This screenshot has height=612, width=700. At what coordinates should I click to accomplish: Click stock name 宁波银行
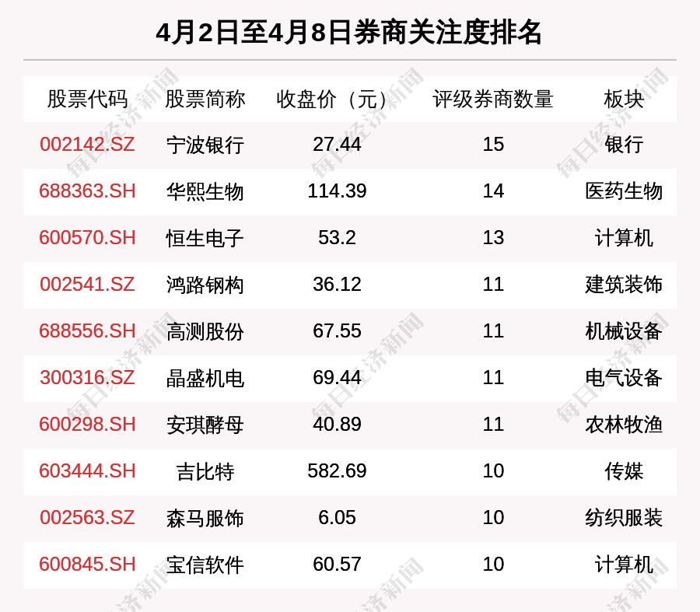(x=205, y=145)
